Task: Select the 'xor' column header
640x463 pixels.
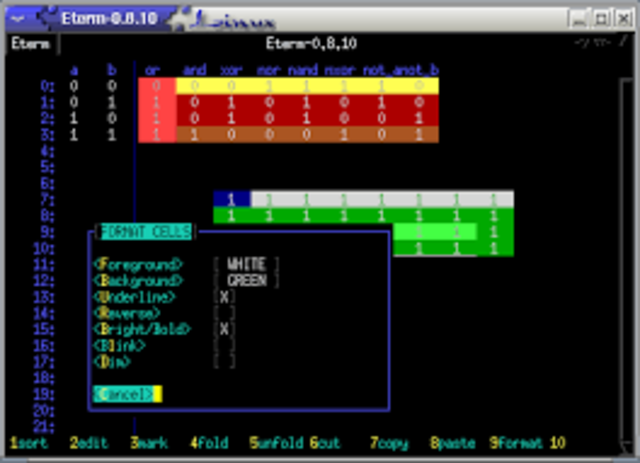Action: click(x=231, y=70)
